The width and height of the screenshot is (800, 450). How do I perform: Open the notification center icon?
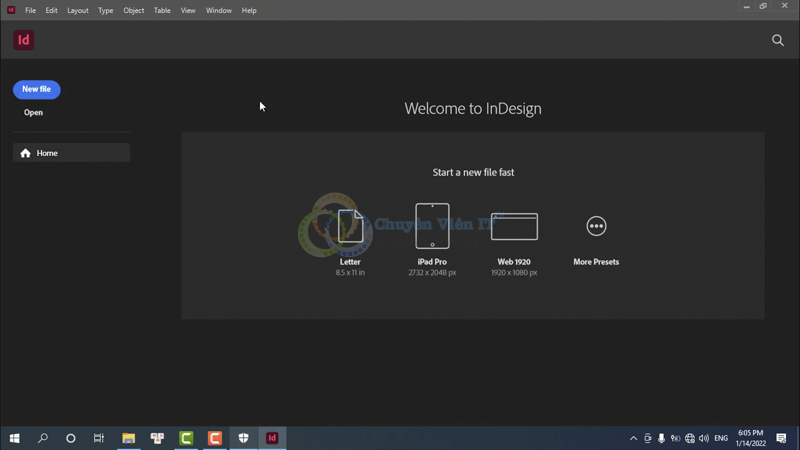pos(781,438)
